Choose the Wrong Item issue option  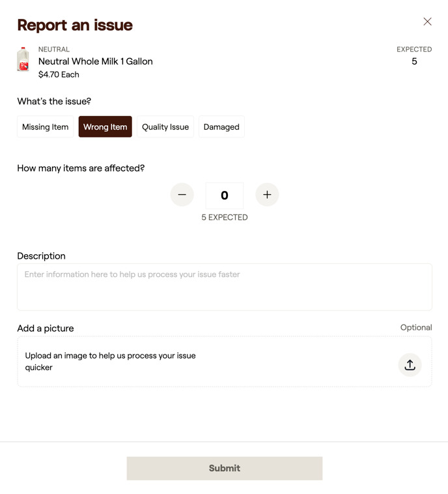pyautogui.click(x=105, y=127)
